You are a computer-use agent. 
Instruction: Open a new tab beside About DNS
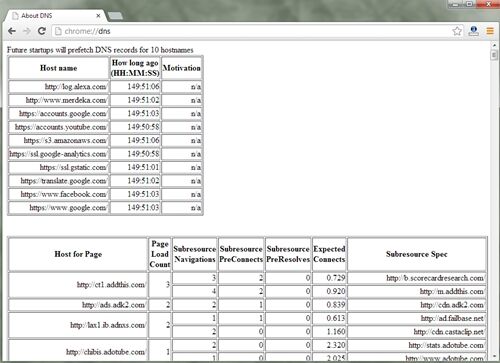[x=115, y=16]
